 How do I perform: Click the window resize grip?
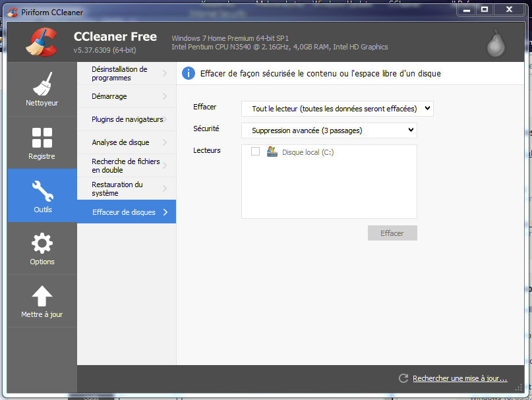pos(519,387)
